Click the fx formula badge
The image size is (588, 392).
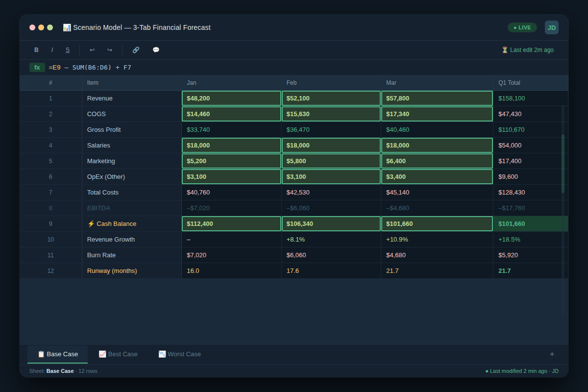(37, 68)
